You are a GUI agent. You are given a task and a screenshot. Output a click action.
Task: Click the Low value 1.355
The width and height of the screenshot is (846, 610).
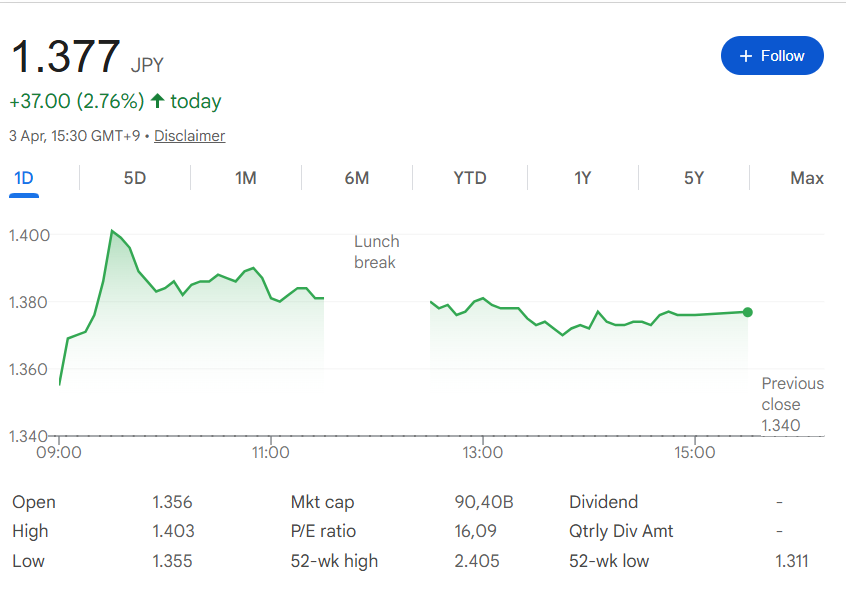pos(172,561)
